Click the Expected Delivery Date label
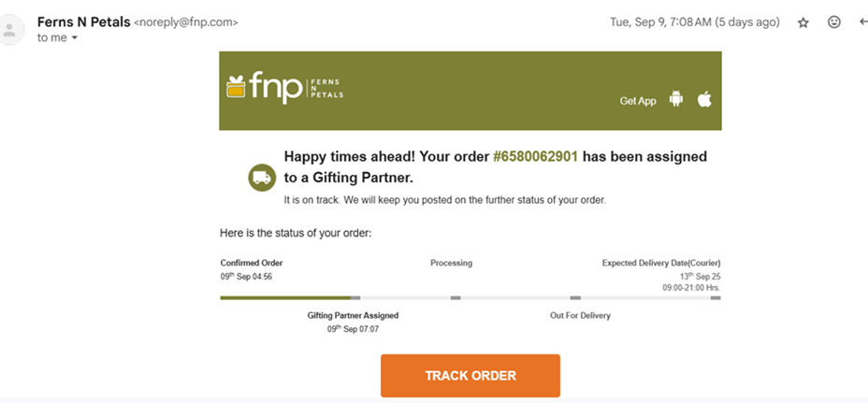Image resolution: width=868 pixels, height=403 pixels. point(660,263)
